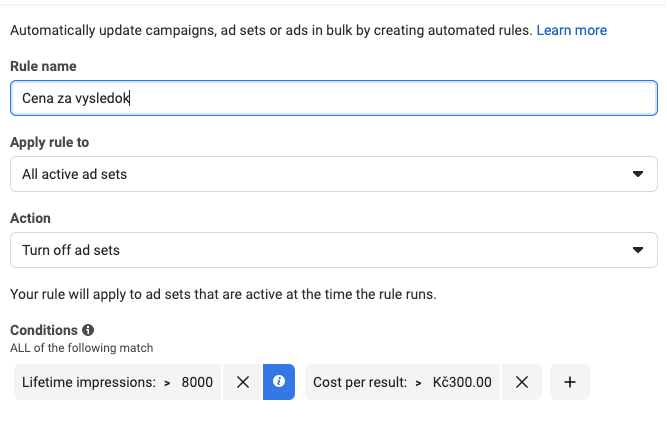Click the Turn off ad sets option text
The height and width of the screenshot is (422, 667).
tap(71, 250)
